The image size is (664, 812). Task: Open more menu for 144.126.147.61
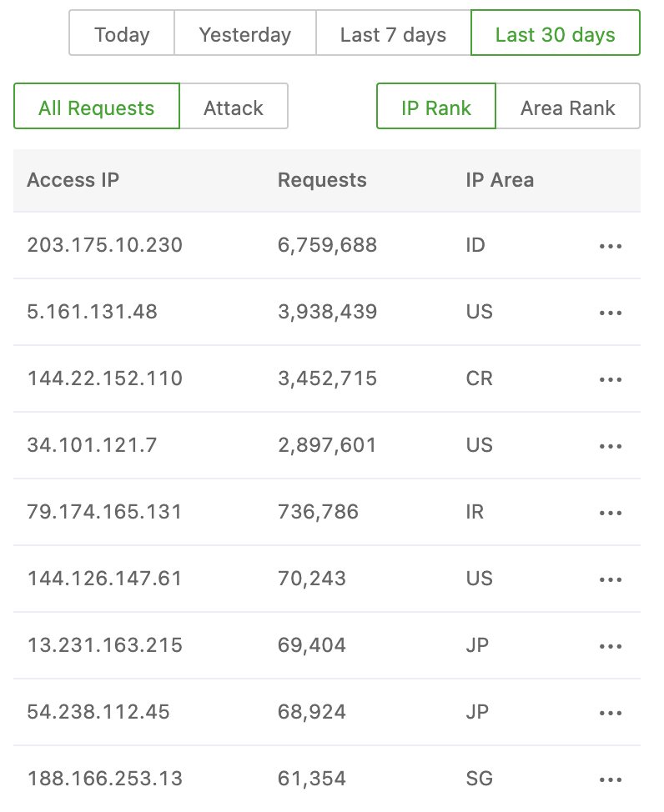click(x=611, y=579)
